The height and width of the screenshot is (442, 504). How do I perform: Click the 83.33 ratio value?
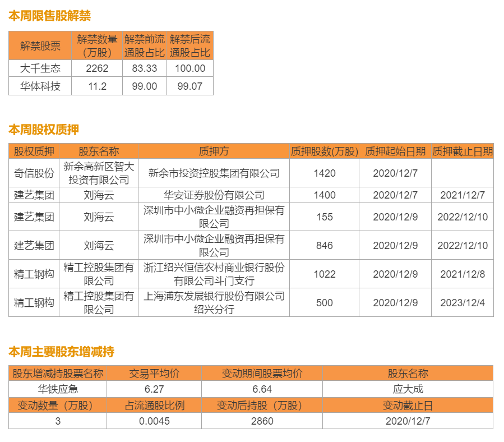144,68
